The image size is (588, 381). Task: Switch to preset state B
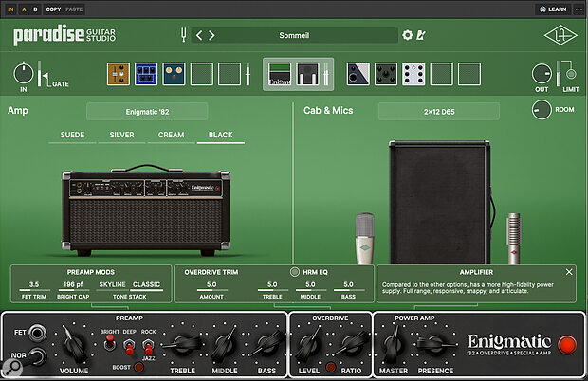35,9
